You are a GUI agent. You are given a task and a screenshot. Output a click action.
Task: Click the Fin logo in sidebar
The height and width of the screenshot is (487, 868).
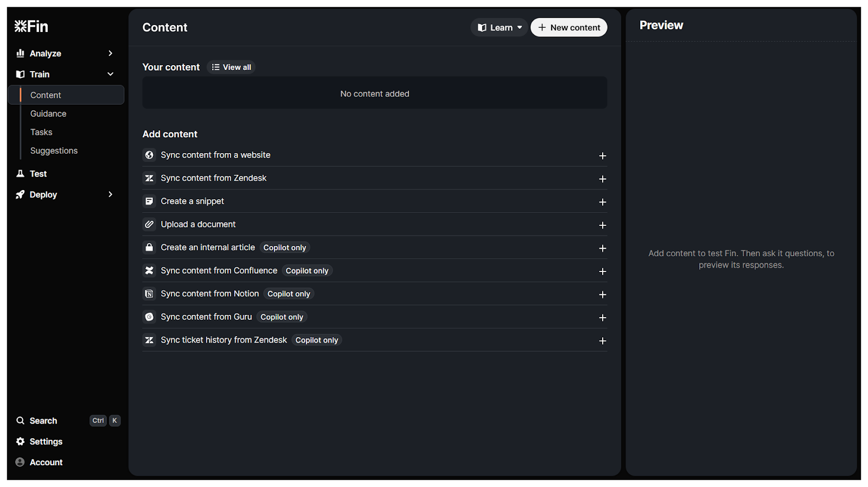pyautogui.click(x=31, y=26)
